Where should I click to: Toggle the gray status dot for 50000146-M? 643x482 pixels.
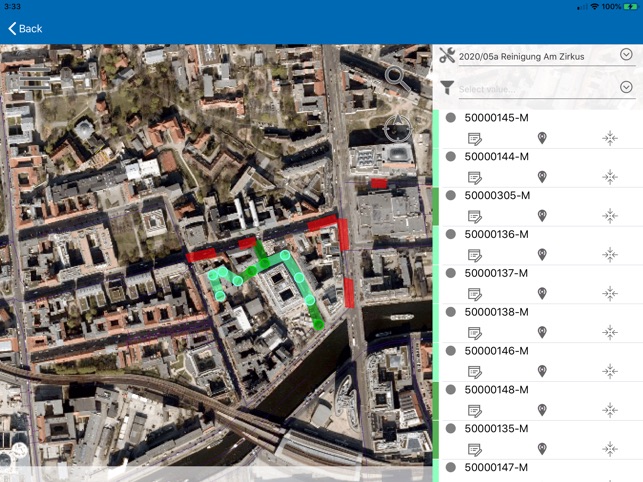click(451, 351)
